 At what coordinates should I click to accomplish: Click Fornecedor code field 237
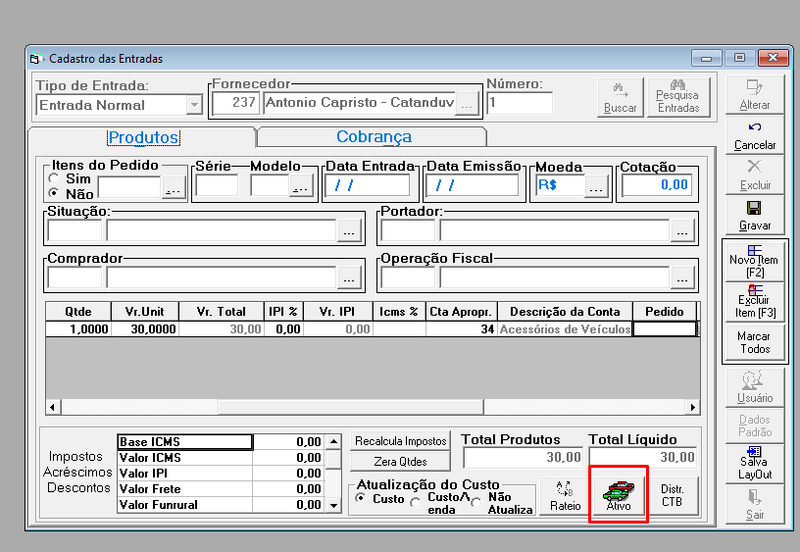236,103
